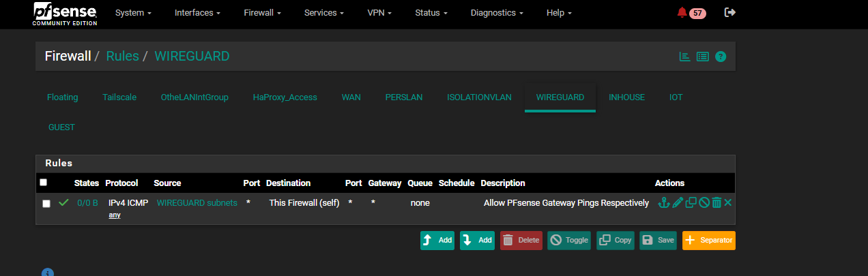Screen dimensions: 868x276
Task: Copy the rule using row copy icon
Action: coord(691,202)
